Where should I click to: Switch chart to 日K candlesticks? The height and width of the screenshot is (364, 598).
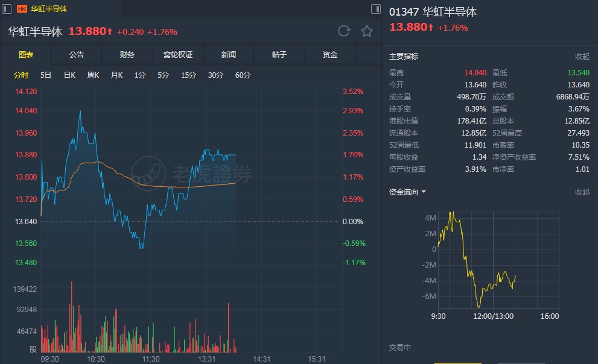[x=69, y=75]
